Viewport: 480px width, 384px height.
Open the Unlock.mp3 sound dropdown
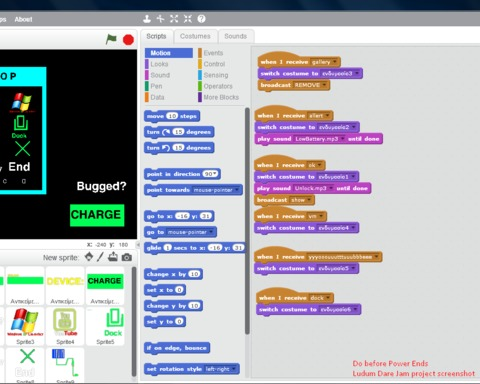[x=331, y=188]
